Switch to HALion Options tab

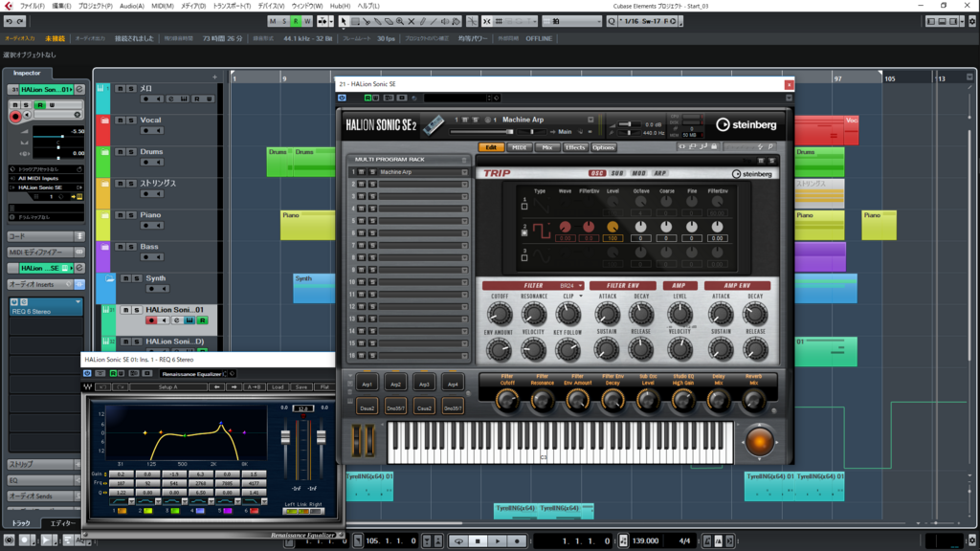tap(603, 147)
